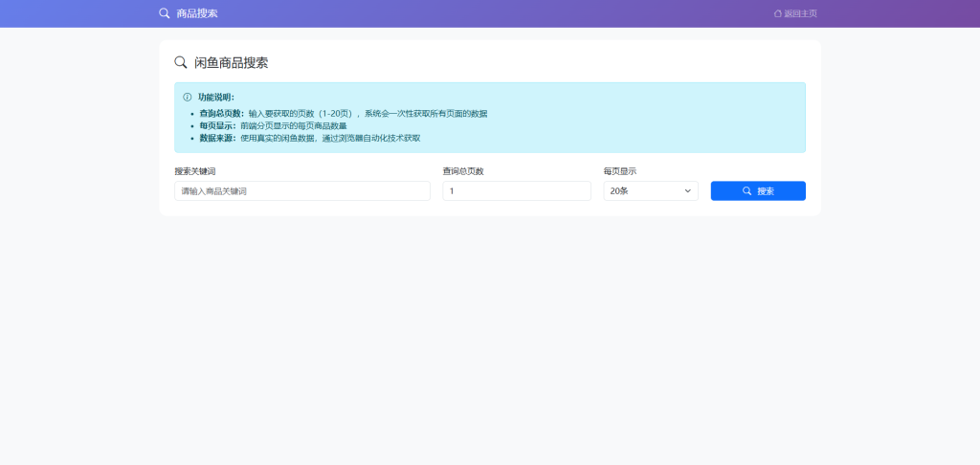The image size is (980, 465).
Task: Click the home icon beside 返回主页
Action: [777, 13]
